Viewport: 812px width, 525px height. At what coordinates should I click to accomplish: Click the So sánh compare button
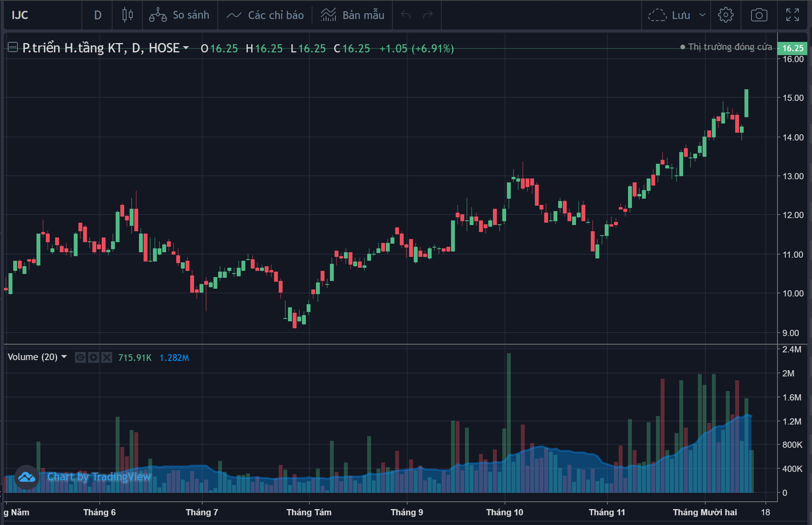[x=180, y=15]
